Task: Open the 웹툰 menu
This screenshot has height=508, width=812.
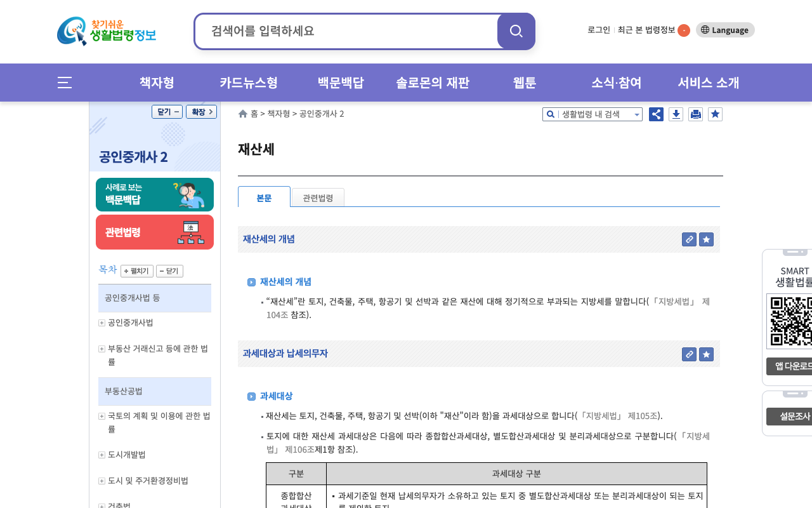Action: (525, 83)
